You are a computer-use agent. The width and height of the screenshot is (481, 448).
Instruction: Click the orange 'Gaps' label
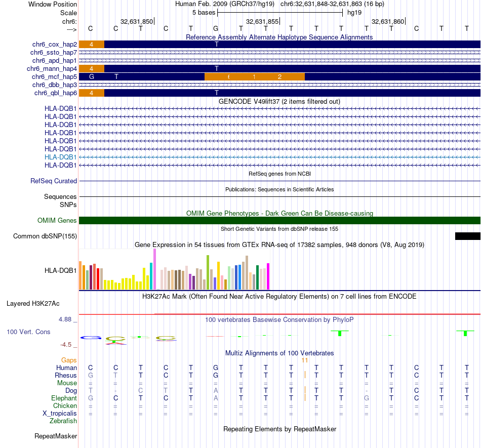point(69,360)
